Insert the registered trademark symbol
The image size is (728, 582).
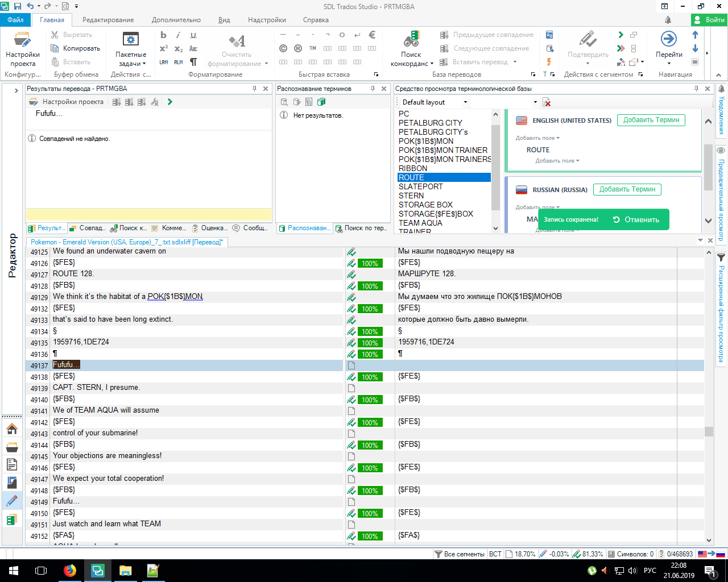(x=298, y=48)
